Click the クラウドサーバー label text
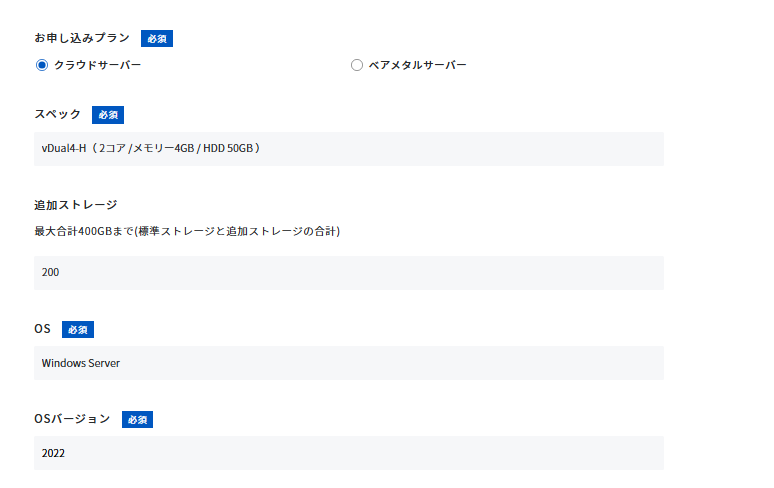 tap(97, 65)
